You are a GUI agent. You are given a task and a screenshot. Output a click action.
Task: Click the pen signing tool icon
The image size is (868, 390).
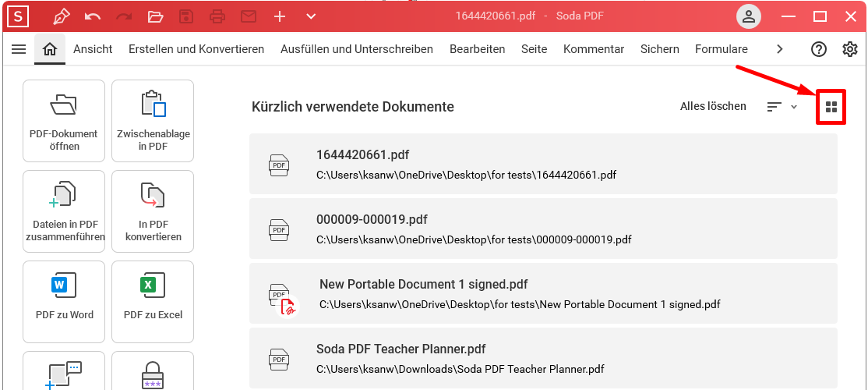click(62, 16)
